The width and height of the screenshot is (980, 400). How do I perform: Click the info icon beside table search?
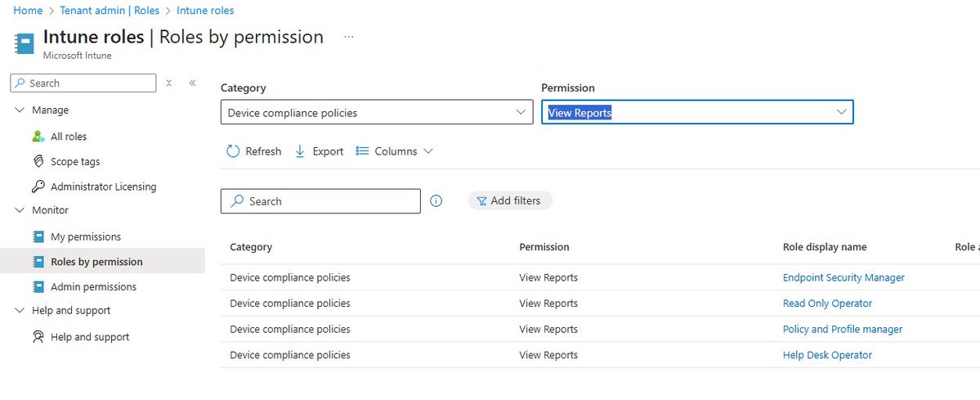436,201
